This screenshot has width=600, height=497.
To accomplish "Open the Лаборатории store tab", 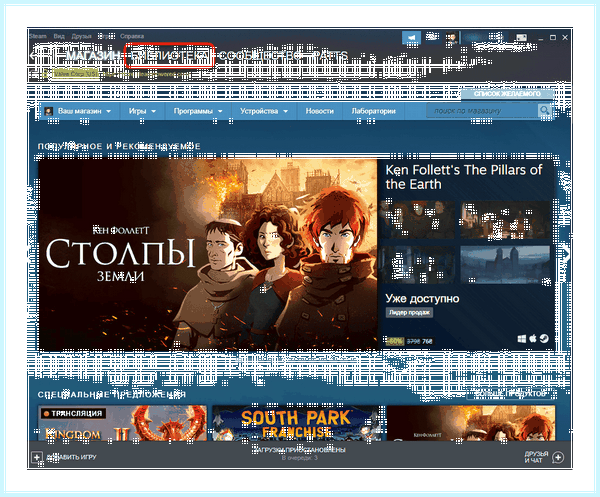I will click(x=373, y=111).
